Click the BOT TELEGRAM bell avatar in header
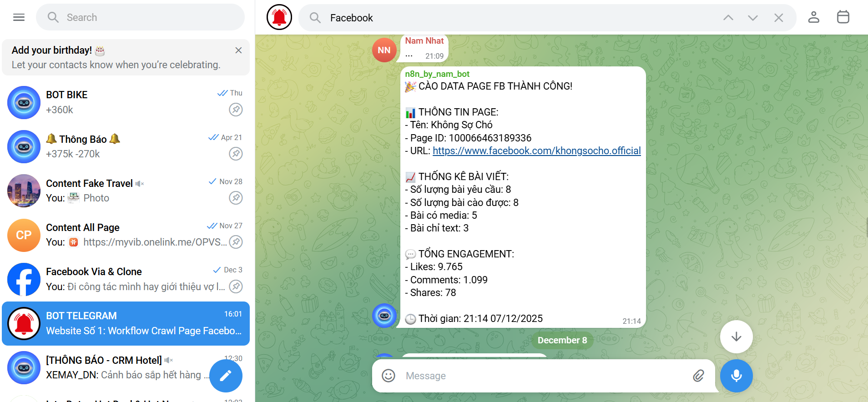Screen dimensions: 868x402 tap(279, 17)
